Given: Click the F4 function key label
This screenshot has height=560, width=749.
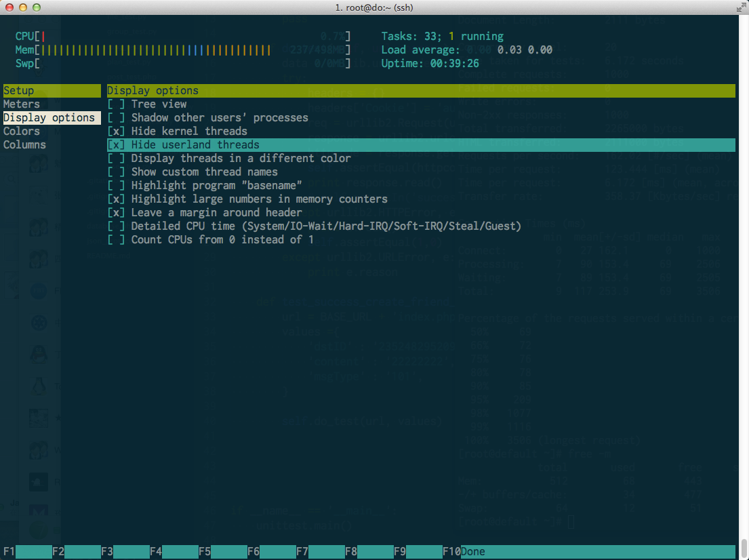Looking at the screenshot, I should tap(156, 552).
